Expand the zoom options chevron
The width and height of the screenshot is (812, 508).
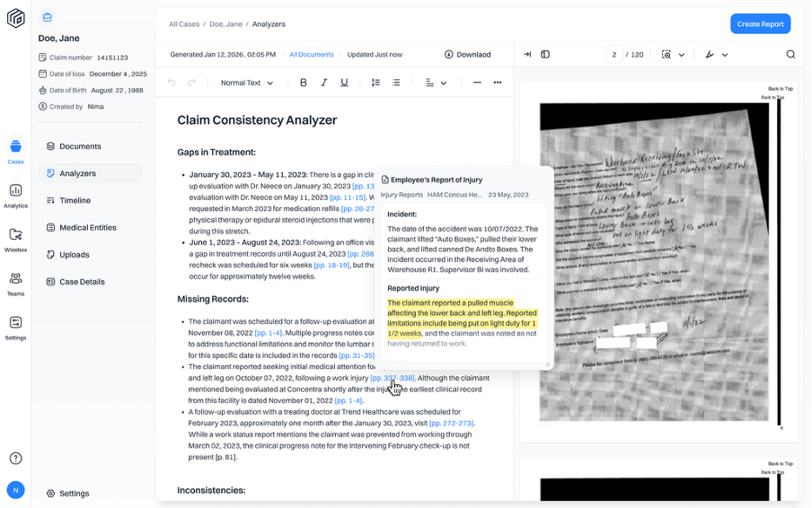(682, 55)
